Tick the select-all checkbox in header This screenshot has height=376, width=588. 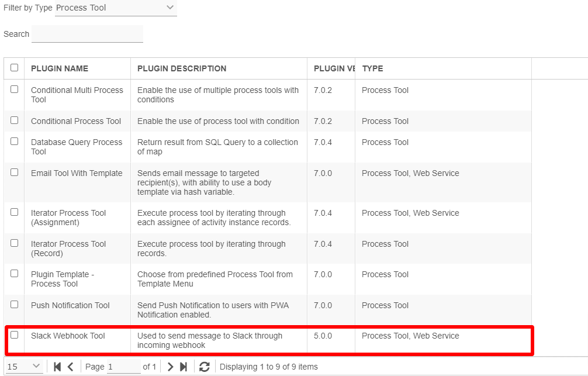14,68
